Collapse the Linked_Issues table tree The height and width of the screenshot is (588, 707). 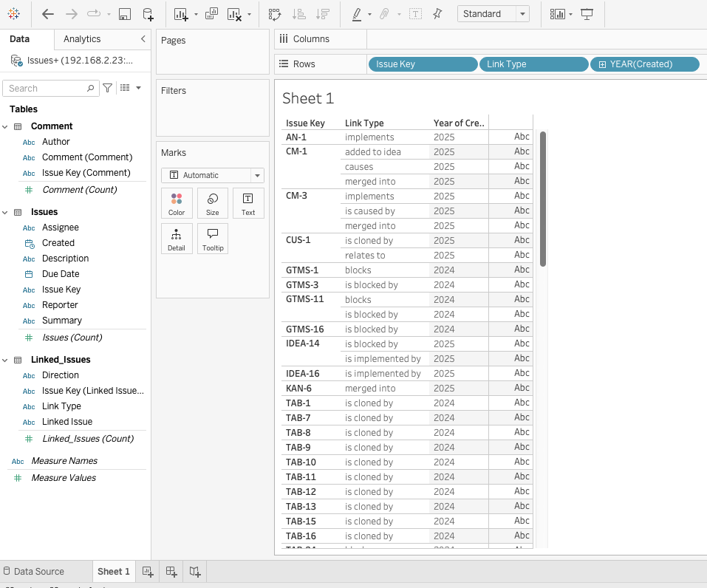(x=5, y=360)
